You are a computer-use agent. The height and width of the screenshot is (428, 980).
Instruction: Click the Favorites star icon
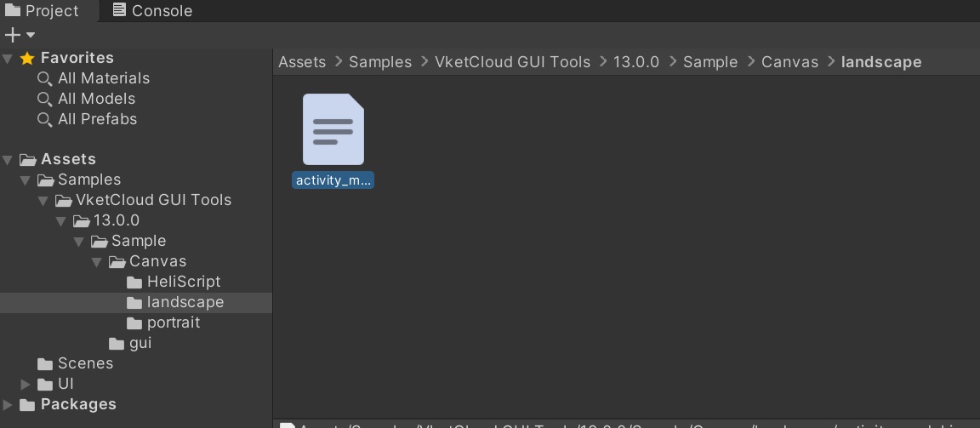click(27, 58)
